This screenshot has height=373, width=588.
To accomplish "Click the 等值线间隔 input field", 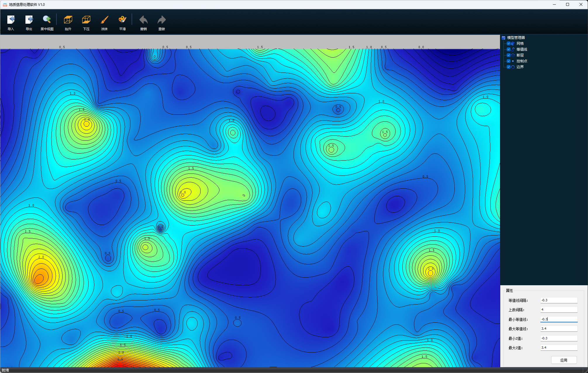I will (558, 300).
